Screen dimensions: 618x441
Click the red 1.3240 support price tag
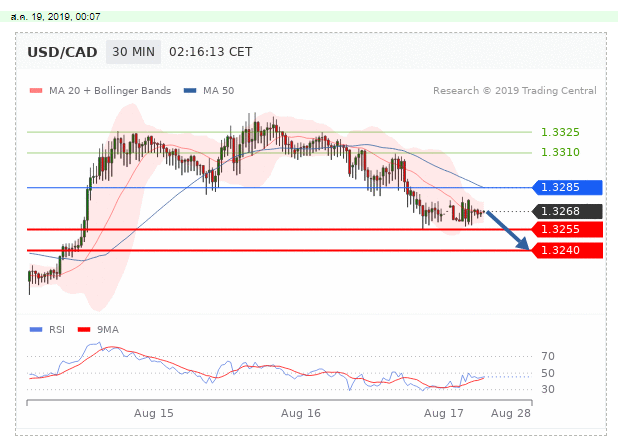(567, 250)
